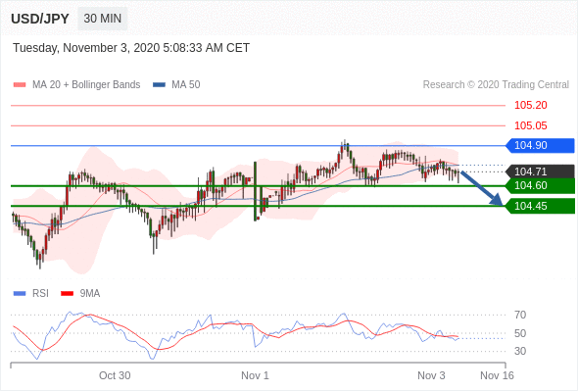Click the 105.20 resistance level label
The width and height of the screenshot is (578, 392).
(530, 106)
